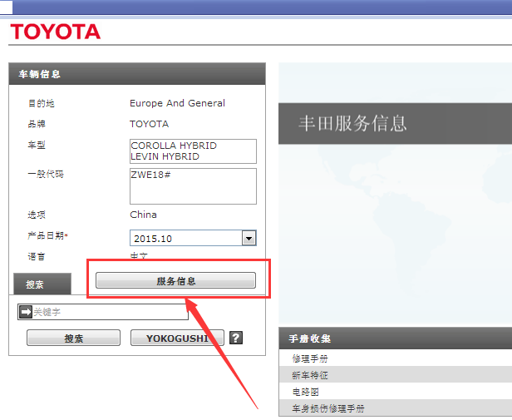The image size is (512, 420).
Task: Click the TOYOTA logo
Action: pos(56,32)
